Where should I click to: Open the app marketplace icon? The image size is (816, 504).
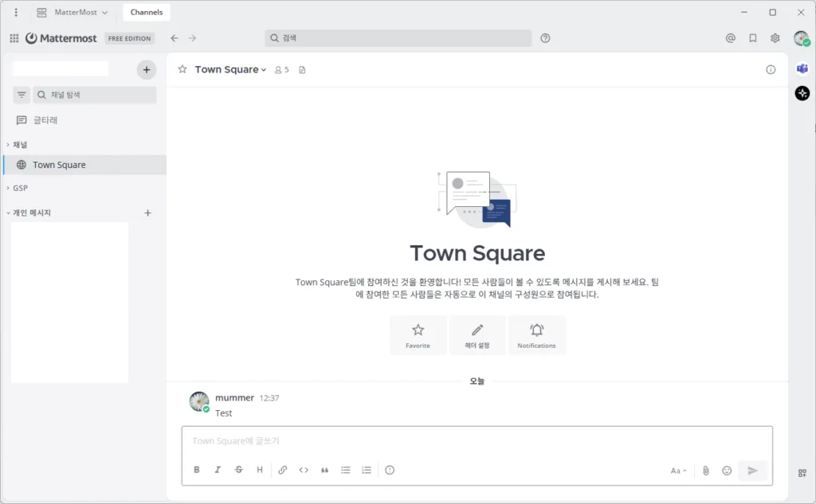(x=802, y=473)
